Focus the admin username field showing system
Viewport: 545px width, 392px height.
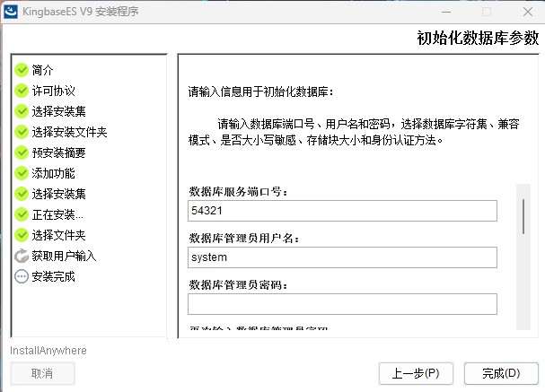pos(342,257)
